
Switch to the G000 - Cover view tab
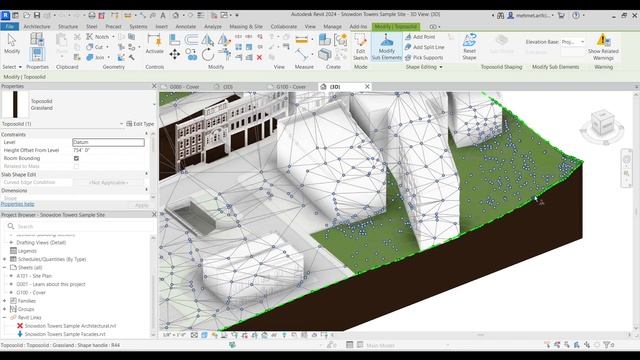[x=184, y=87]
